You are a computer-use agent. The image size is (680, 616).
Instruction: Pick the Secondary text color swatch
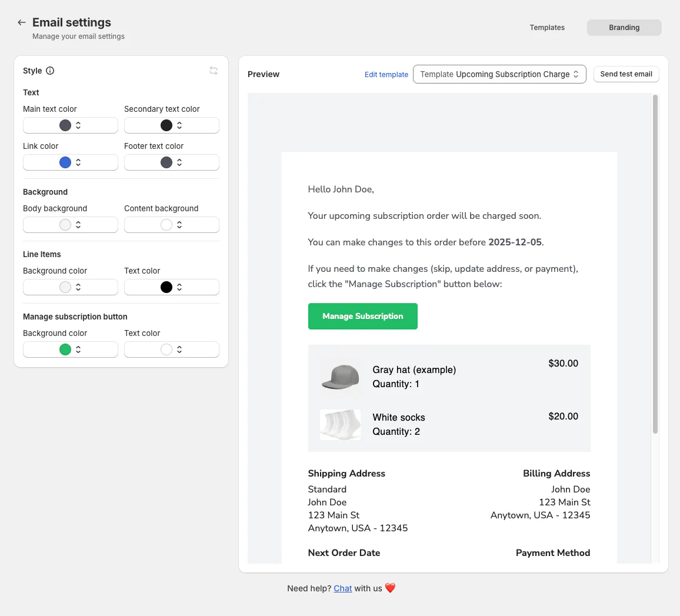tap(166, 125)
